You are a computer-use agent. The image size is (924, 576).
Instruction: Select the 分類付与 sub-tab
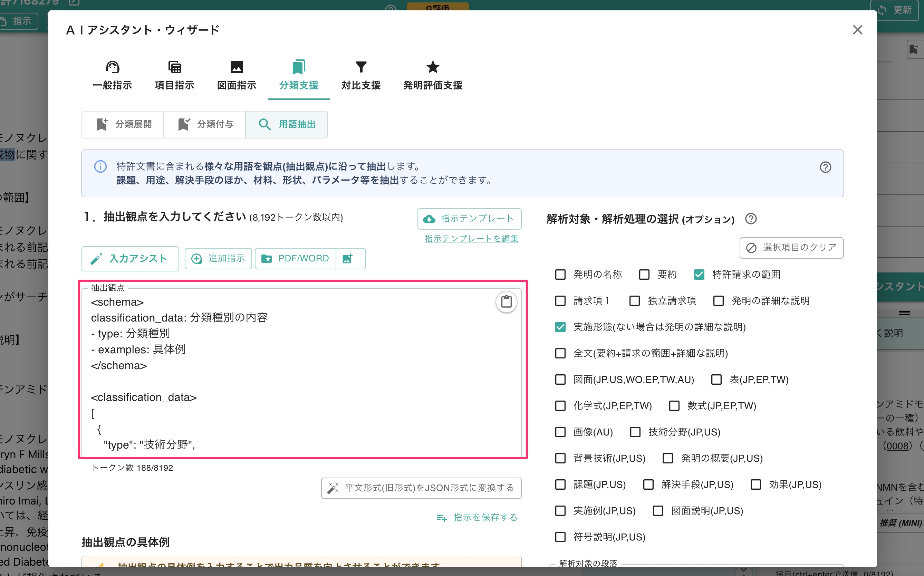pyautogui.click(x=205, y=124)
